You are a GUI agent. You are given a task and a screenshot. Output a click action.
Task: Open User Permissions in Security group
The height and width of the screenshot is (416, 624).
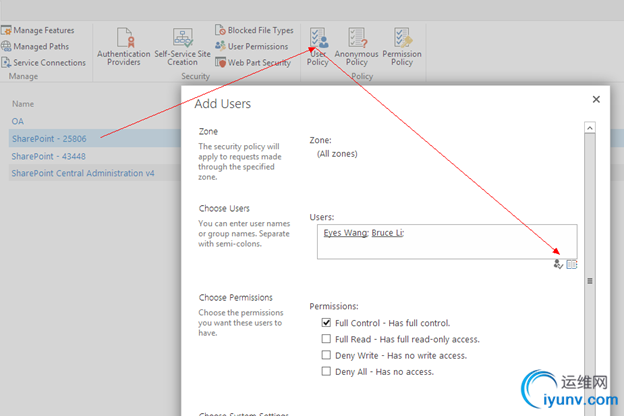[252, 46]
